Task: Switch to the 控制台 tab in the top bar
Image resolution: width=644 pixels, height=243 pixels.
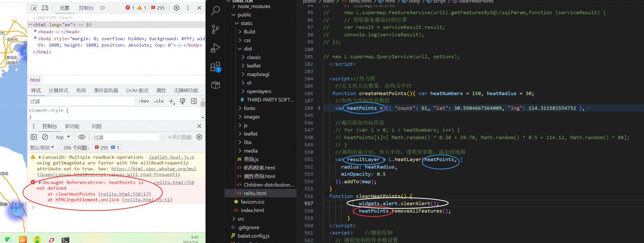Action: [86, 8]
